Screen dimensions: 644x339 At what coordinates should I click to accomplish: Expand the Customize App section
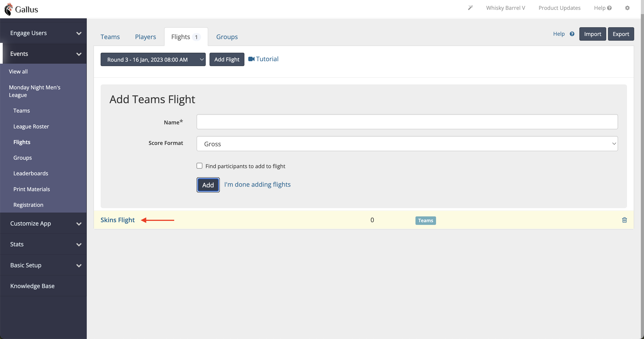tap(44, 223)
